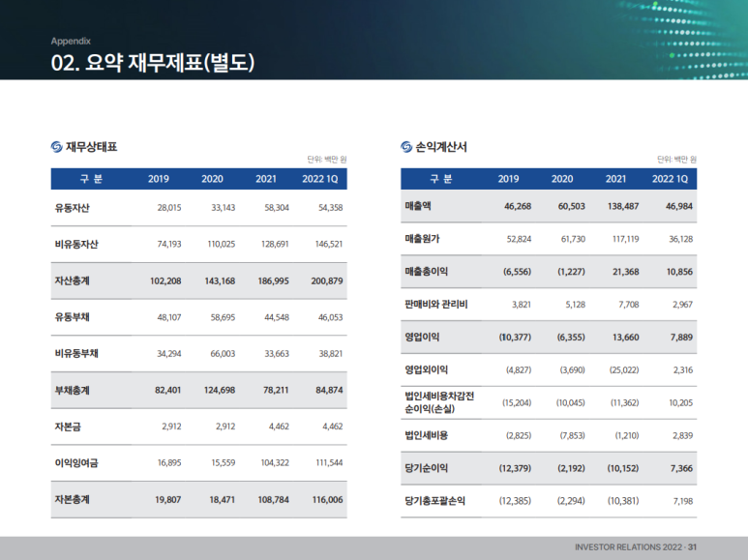Image resolution: width=748 pixels, height=560 pixels.
Task: Click the 매출액 row label
Action: point(418,206)
